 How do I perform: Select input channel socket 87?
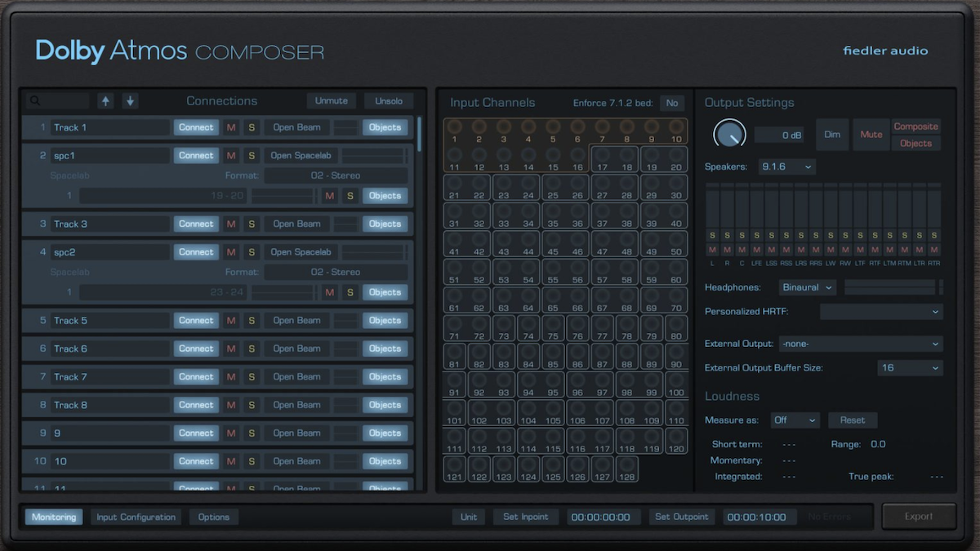click(x=602, y=353)
